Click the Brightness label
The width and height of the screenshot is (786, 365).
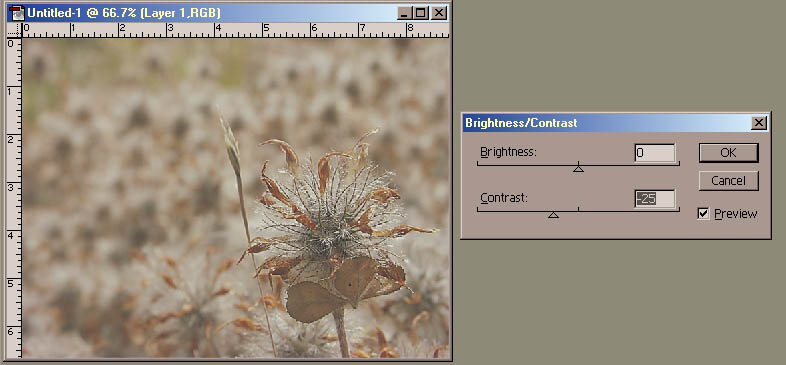pos(509,151)
